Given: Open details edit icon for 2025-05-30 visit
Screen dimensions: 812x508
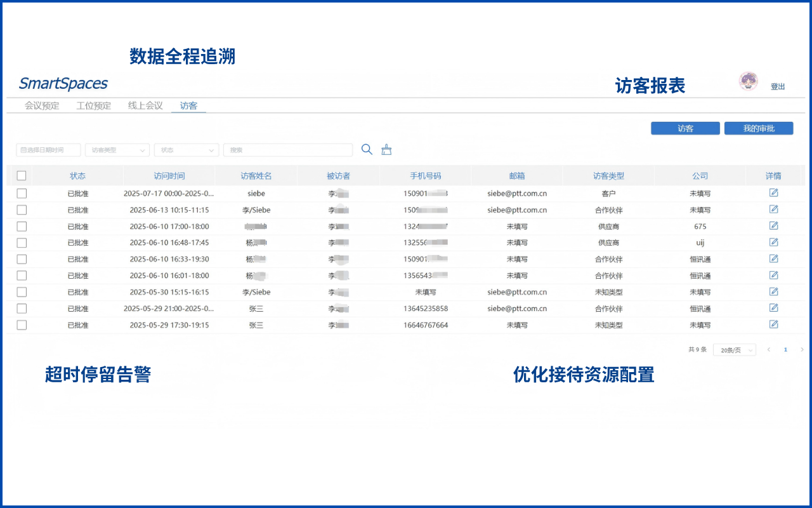Looking at the screenshot, I should point(773,291).
